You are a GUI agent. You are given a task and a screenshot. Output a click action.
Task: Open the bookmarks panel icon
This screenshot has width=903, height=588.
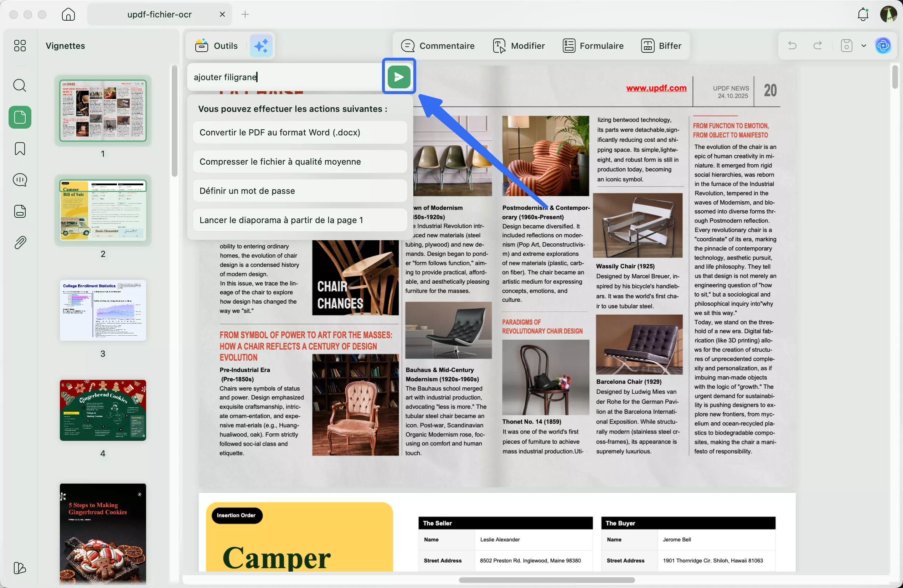click(x=20, y=148)
